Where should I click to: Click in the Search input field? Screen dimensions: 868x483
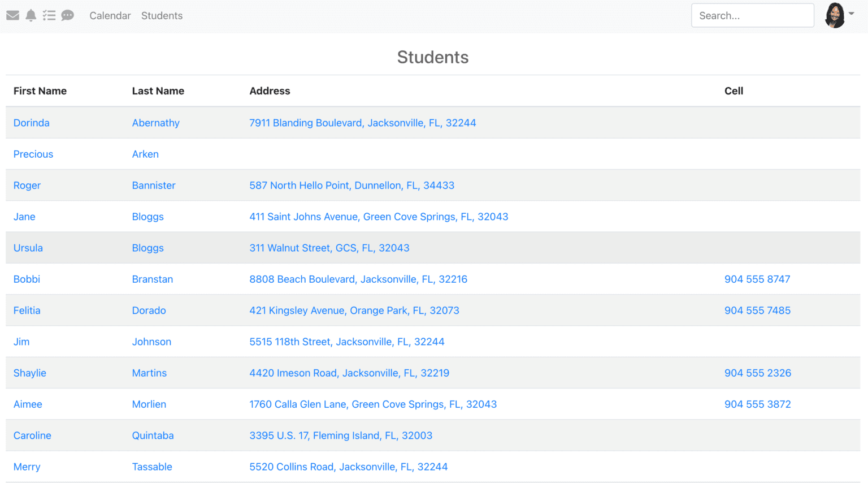(x=752, y=16)
